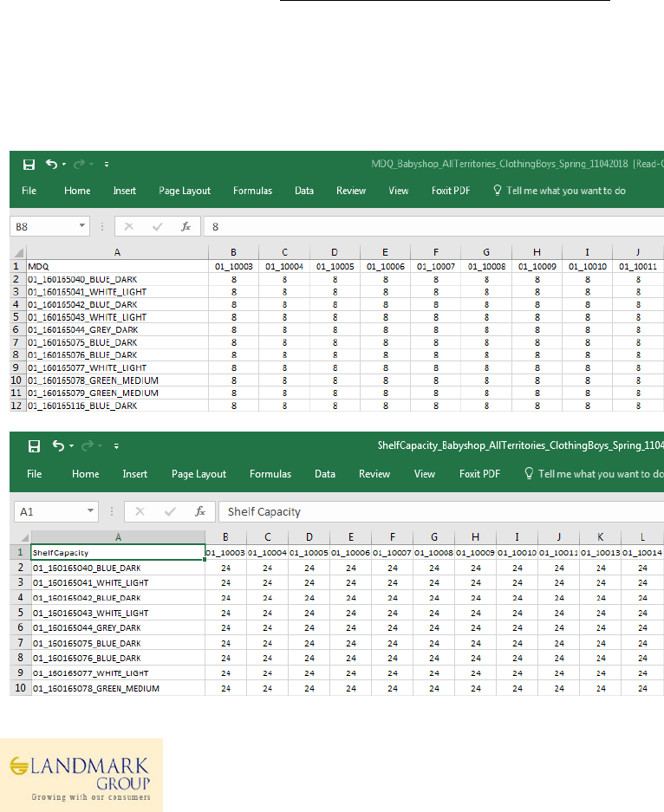This screenshot has height=812, width=664.
Task: Click the Tell me lightbulb box in the MDQ workbook
Action: click(x=559, y=191)
